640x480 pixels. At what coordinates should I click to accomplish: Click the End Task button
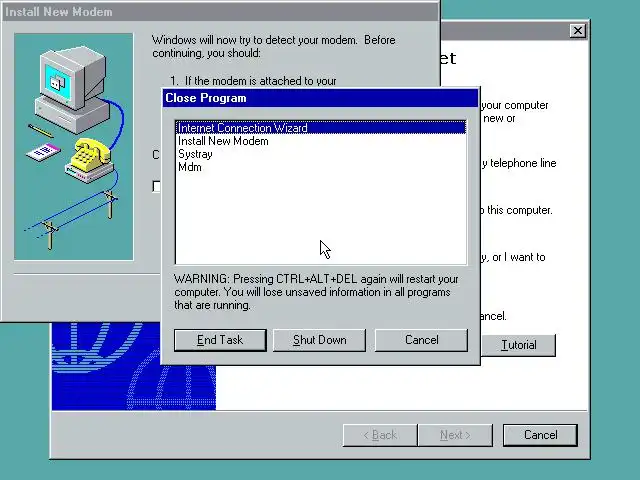pyautogui.click(x=220, y=340)
